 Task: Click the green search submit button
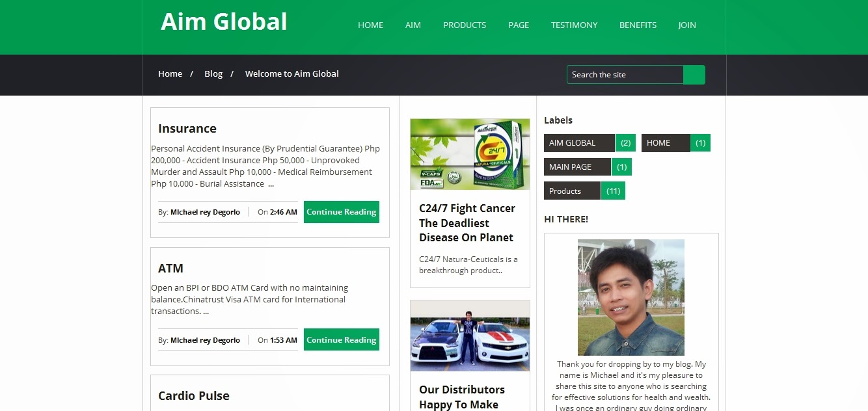694,75
